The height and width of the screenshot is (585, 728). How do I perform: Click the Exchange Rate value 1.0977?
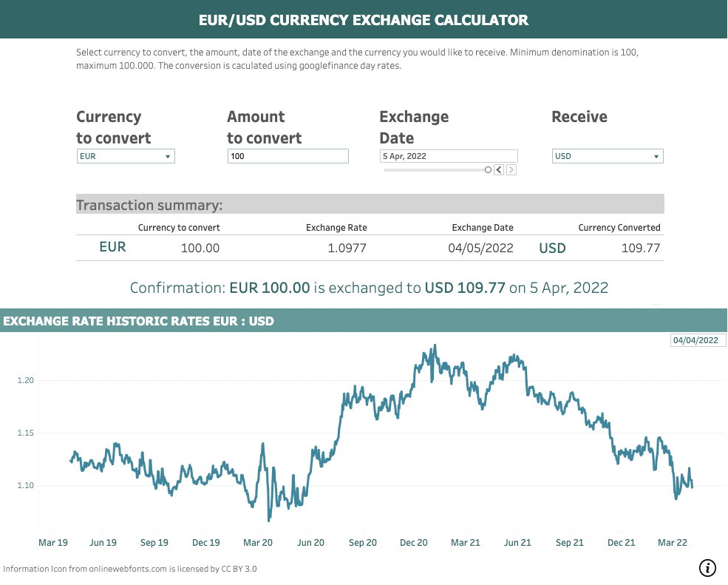[347, 248]
